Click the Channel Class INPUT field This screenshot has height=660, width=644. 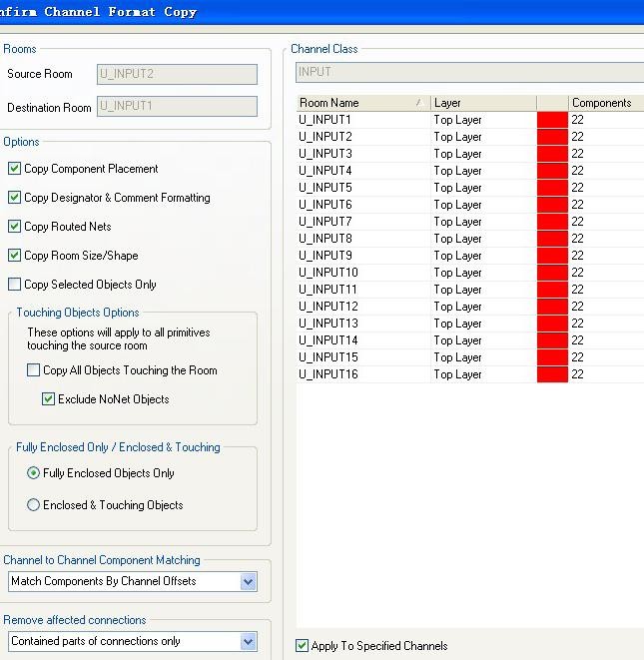[469, 72]
